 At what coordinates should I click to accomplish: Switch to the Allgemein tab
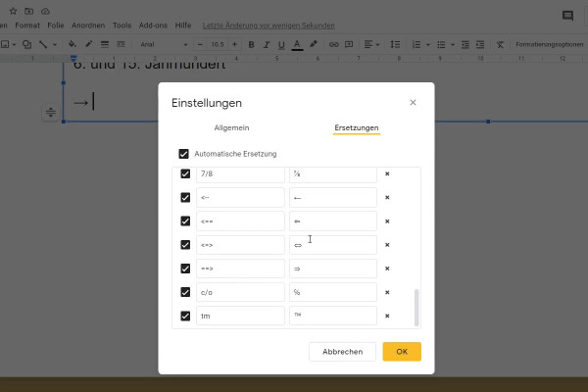[x=231, y=127]
